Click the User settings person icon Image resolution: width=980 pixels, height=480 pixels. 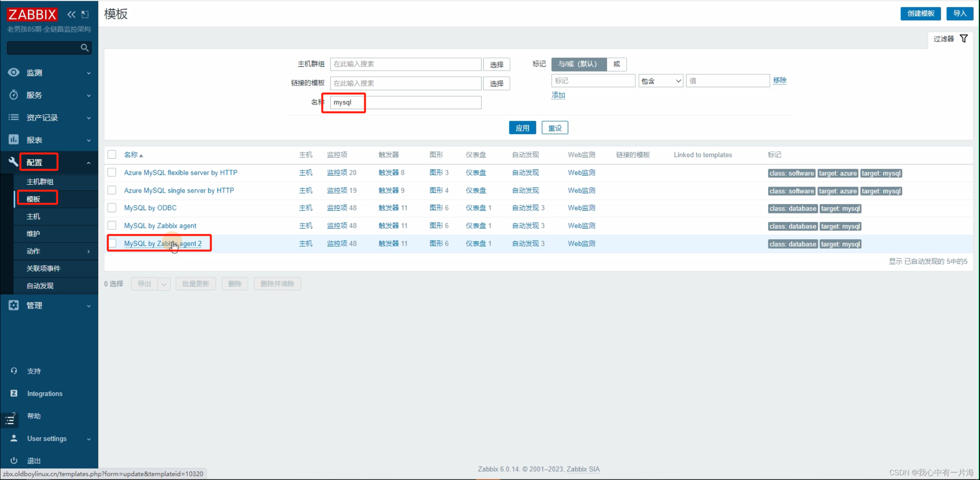point(14,438)
